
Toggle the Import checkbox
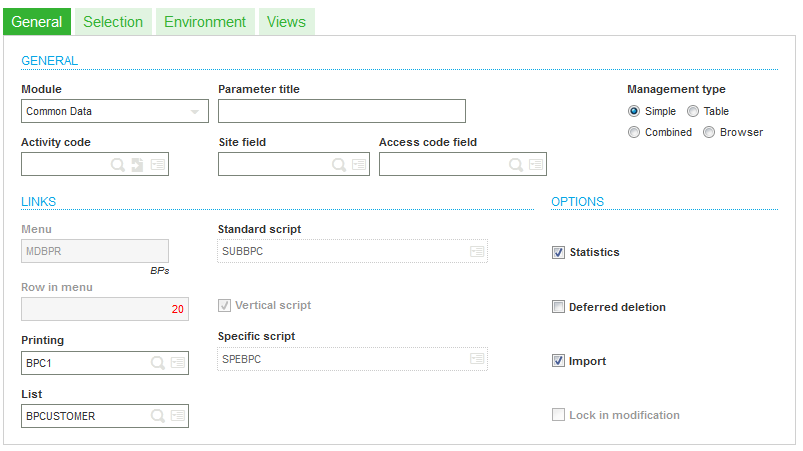coord(558,361)
